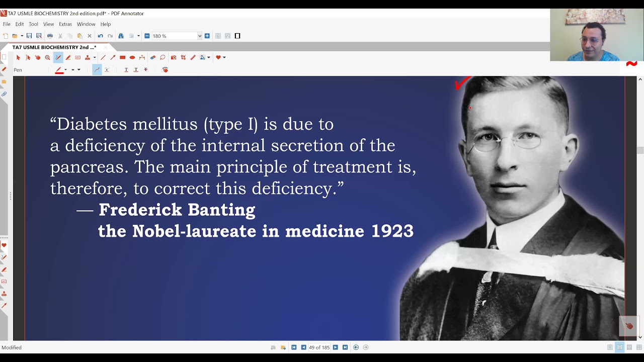Zoom out with the minus button
Image resolution: width=644 pixels, height=362 pixels.
click(x=147, y=36)
